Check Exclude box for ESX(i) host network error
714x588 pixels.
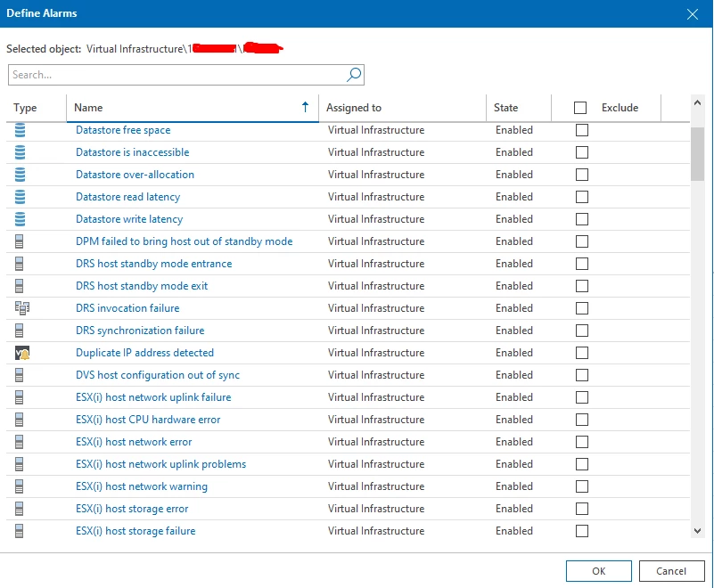582,442
